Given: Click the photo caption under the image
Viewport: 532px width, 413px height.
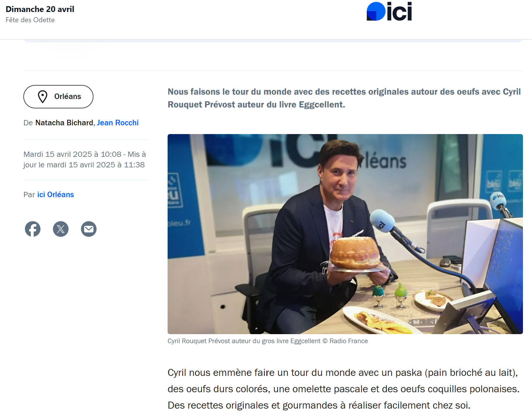Looking at the screenshot, I should 268,341.
